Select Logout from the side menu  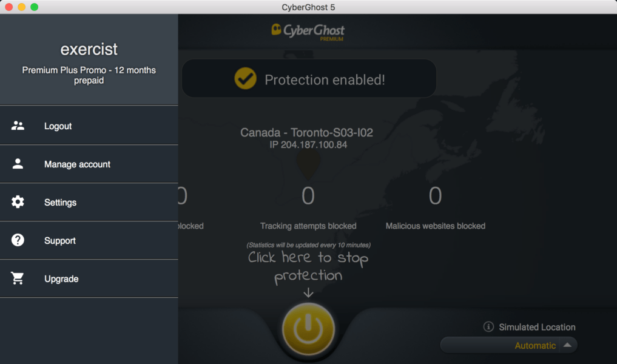89,126
